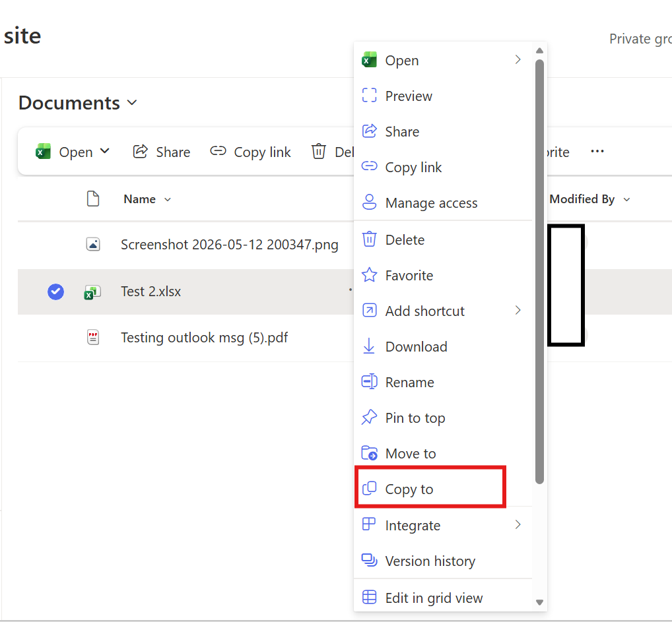Image resolution: width=672 pixels, height=622 pixels.
Task: Click the Copy link chain icon in context menu
Action: (369, 166)
